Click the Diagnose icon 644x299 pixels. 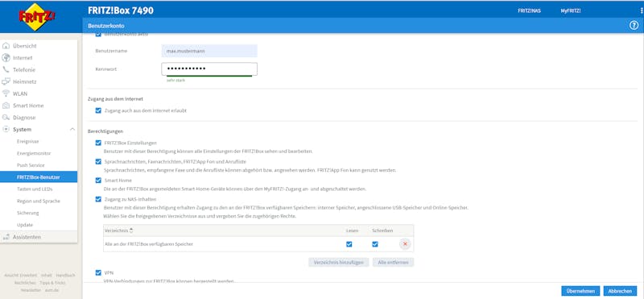(6, 117)
